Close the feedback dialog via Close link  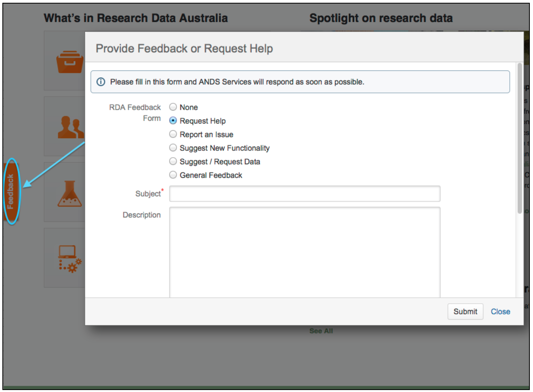pyautogui.click(x=500, y=312)
